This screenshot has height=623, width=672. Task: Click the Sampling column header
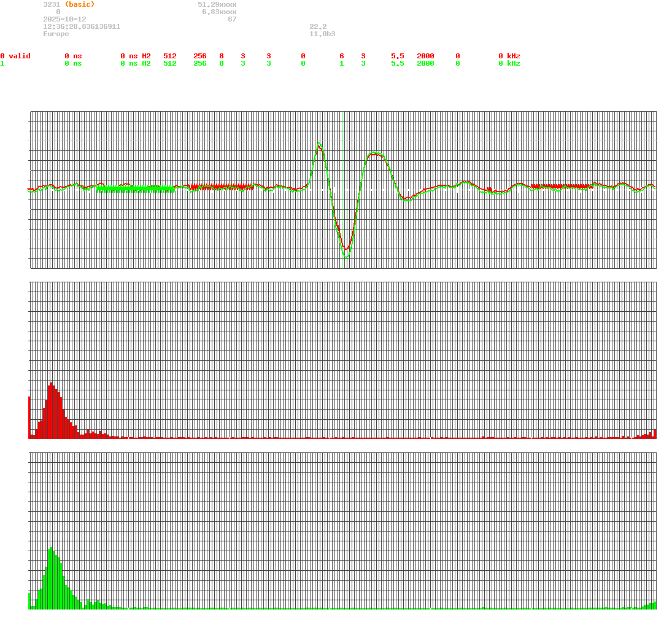click(434, 48)
